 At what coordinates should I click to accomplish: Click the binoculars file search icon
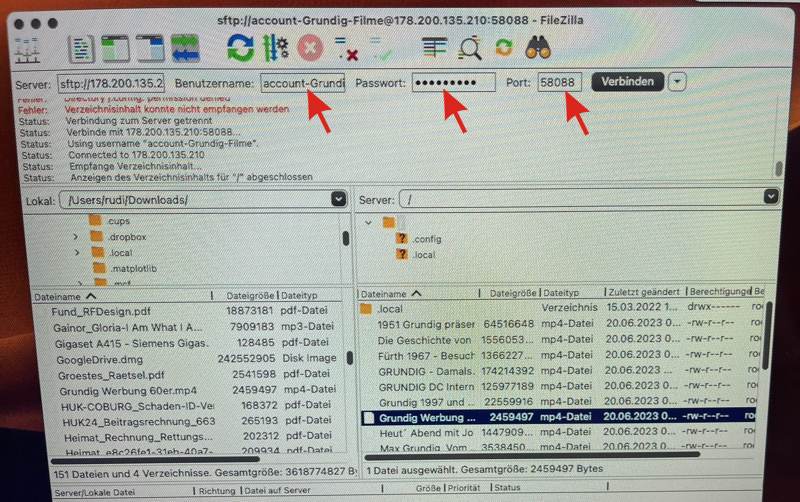(539, 47)
